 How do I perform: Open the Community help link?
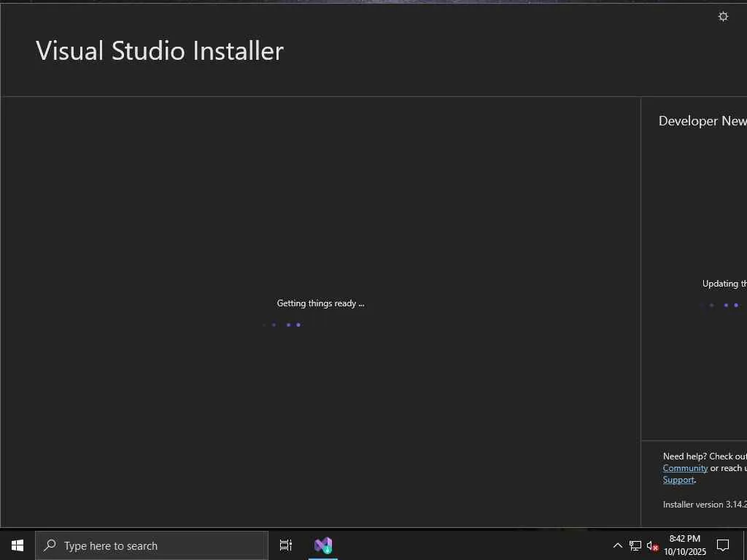[x=684, y=468]
